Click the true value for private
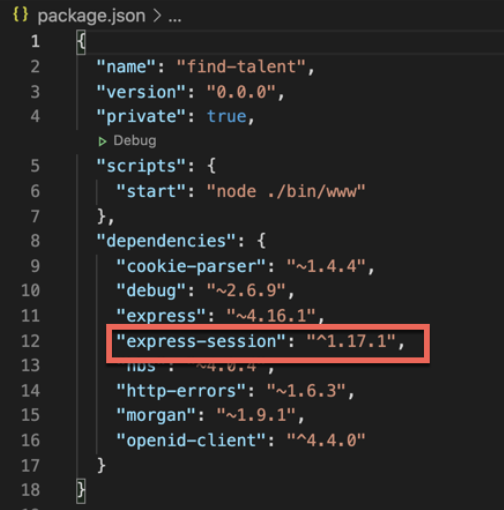504x510 pixels. point(227,116)
